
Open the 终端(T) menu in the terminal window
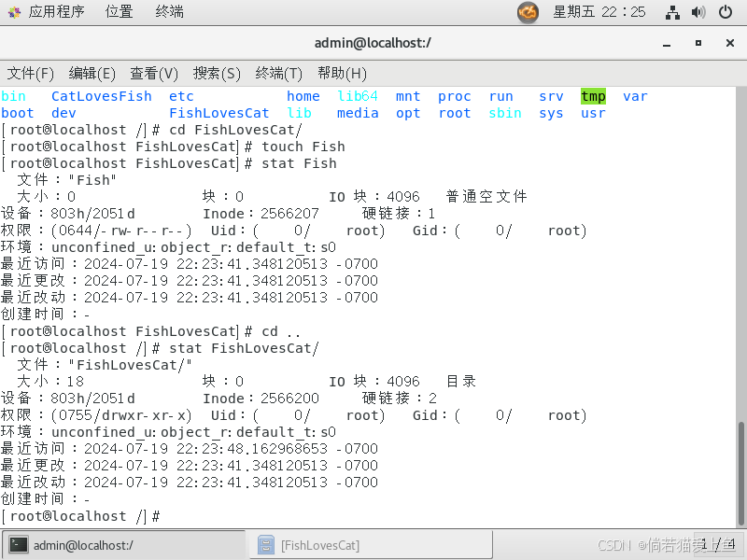pos(278,73)
